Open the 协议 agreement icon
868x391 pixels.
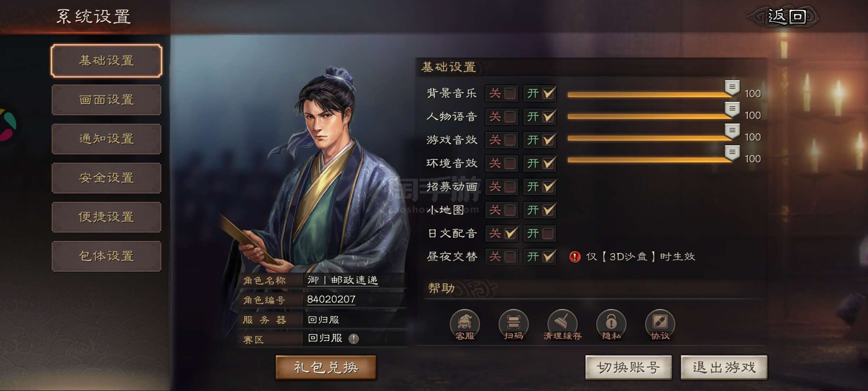click(660, 325)
